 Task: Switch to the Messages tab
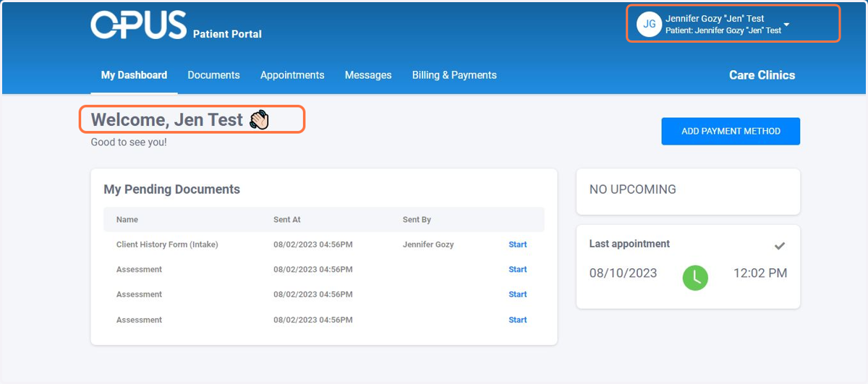(368, 75)
